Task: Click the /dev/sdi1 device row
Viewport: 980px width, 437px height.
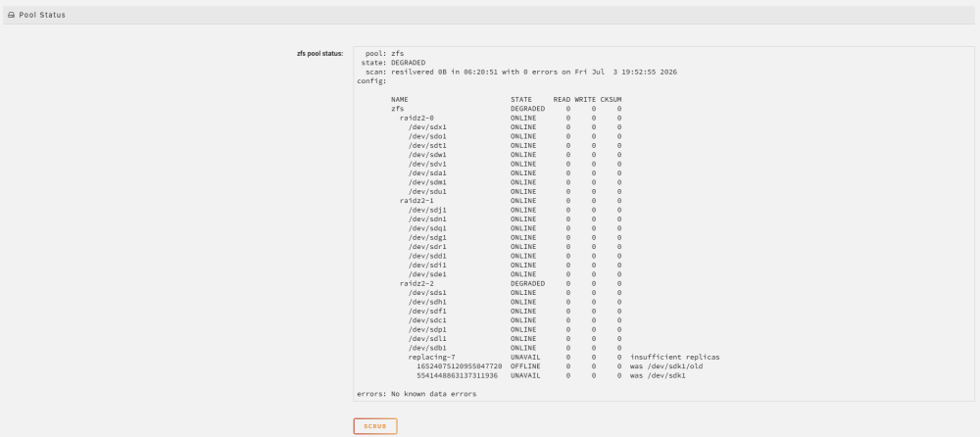Action: pos(515,266)
